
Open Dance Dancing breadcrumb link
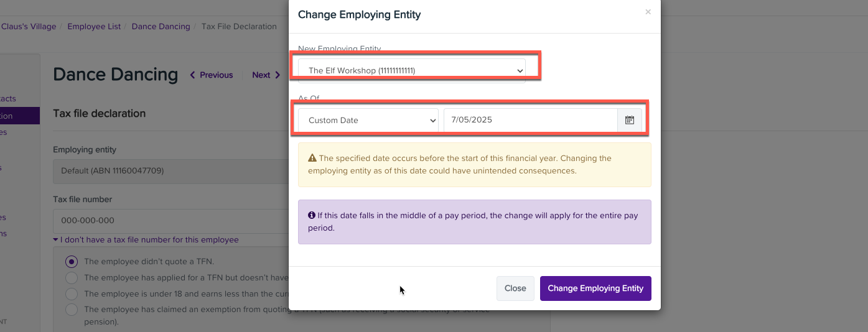pyautogui.click(x=161, y=27)
